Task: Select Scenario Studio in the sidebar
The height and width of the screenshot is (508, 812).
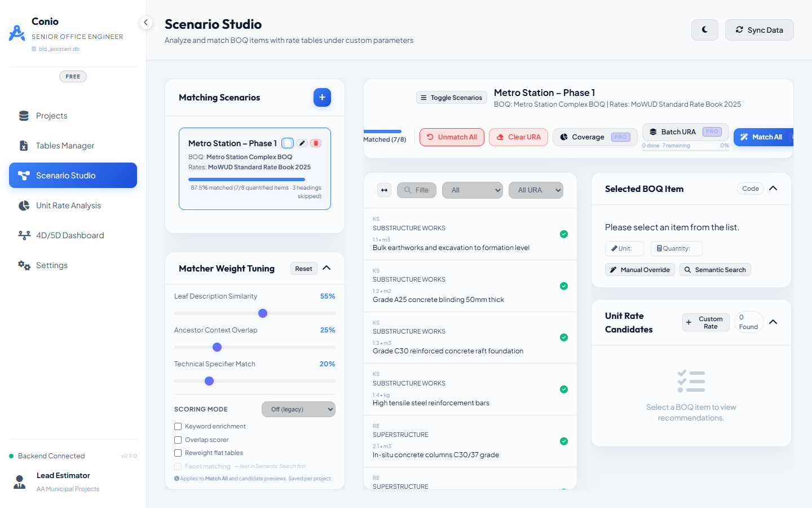Action: (x=73, y=176)
